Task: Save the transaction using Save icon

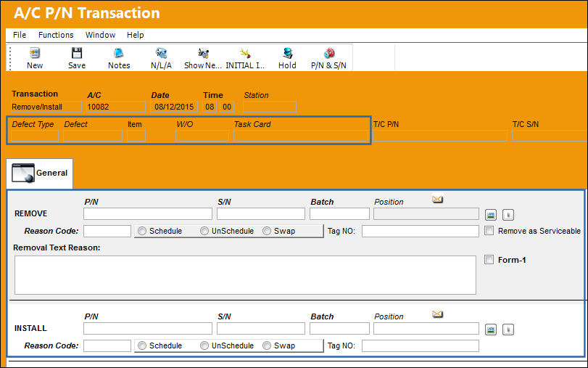Action: click(x=77, y=53)
